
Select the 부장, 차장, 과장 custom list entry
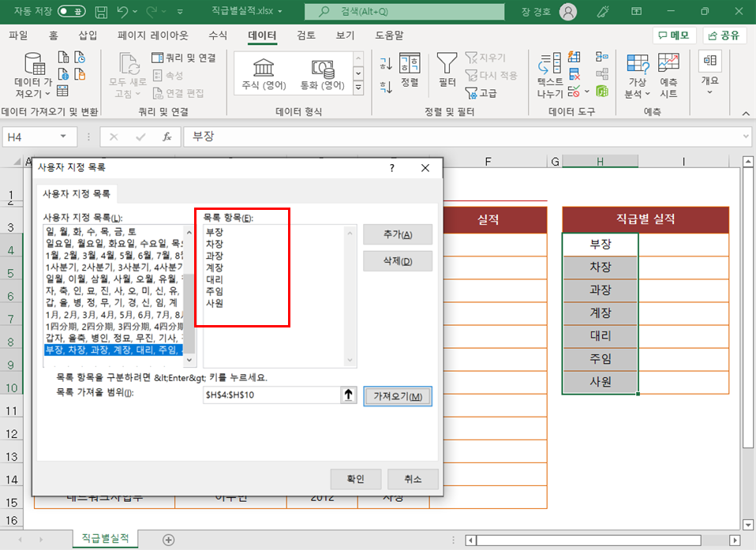[x=114, y=350]
